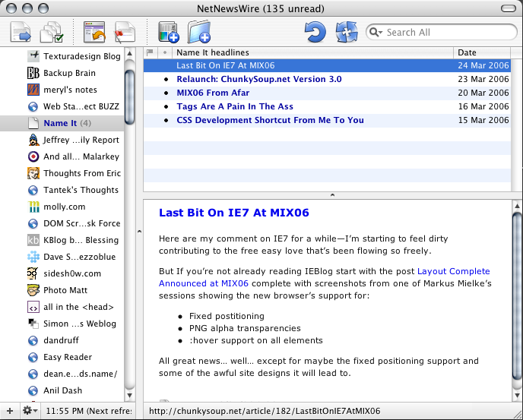This screenshot has height=420, width=523.
Task: Sort by the flag column header
Action: 150,52
